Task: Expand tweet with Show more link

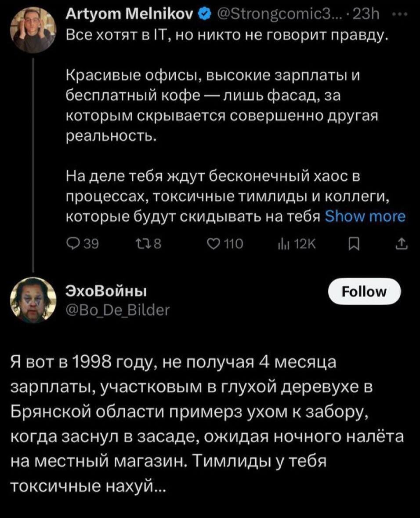Action: [365, 216]
